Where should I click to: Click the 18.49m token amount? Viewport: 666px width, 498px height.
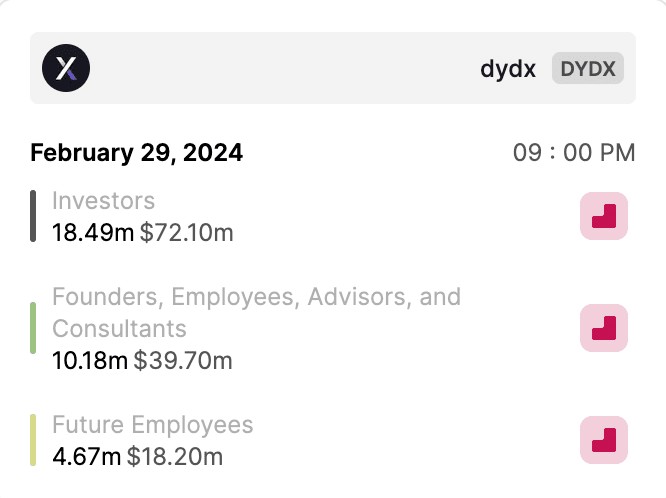pos(93,233)
